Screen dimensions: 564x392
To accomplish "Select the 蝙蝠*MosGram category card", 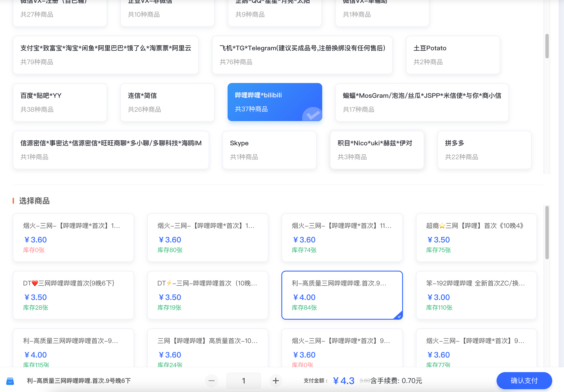I will 422,102.
